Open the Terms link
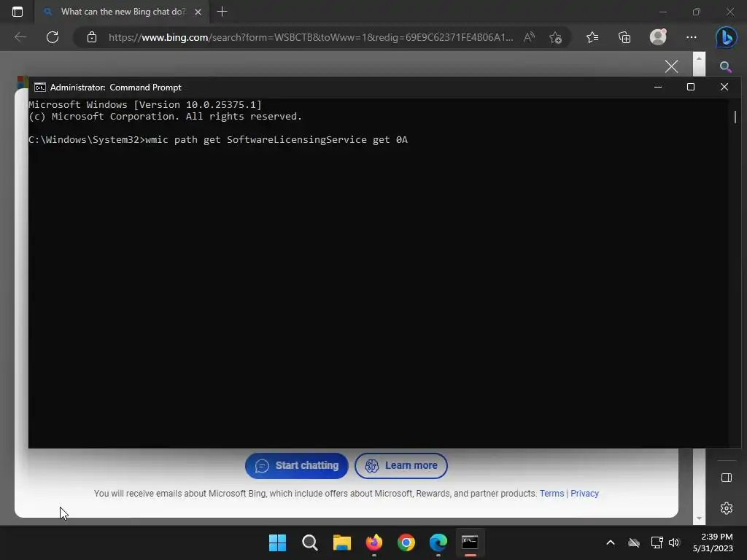747x560 pixels. 551,494
